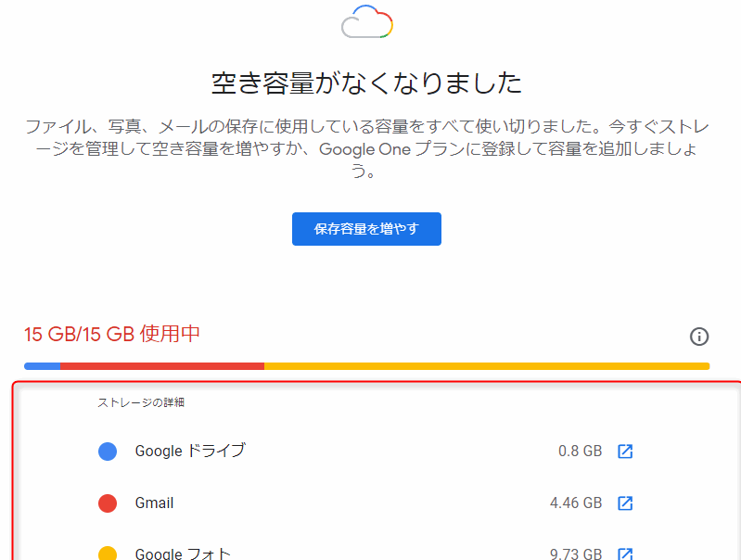Click the yellow segment of the storage bar
This screenshot has width=741, height=560.
click(x=487, y=366)
